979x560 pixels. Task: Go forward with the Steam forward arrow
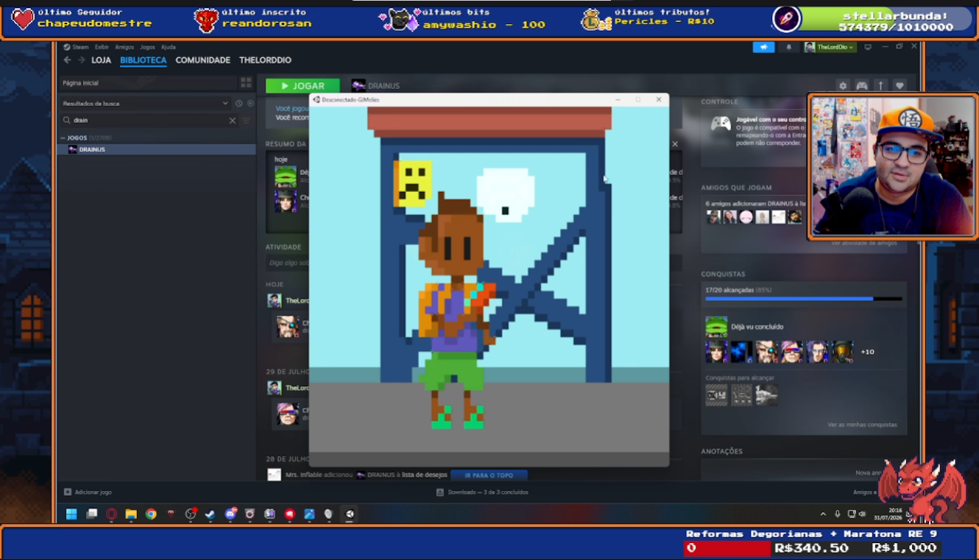[81, 60]
